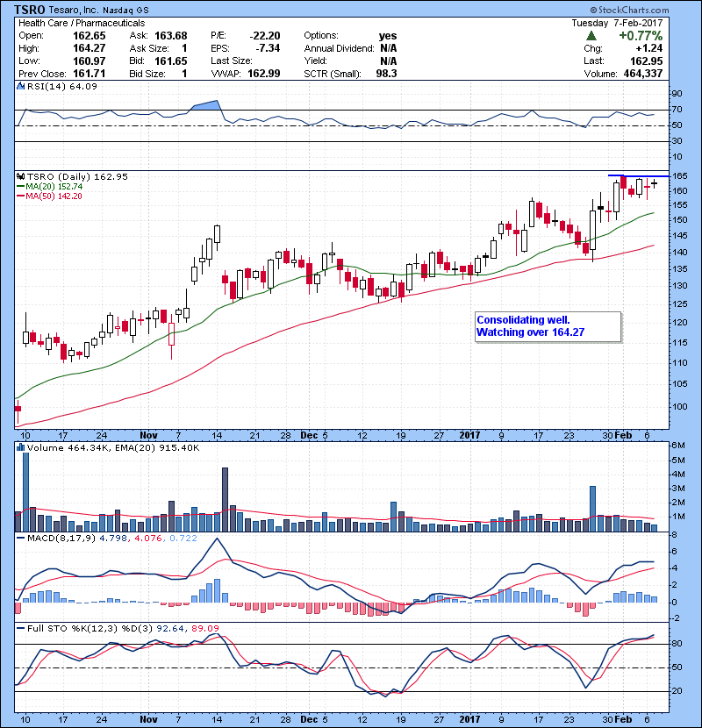Click the VWAP value 162.99

[264, 74]
